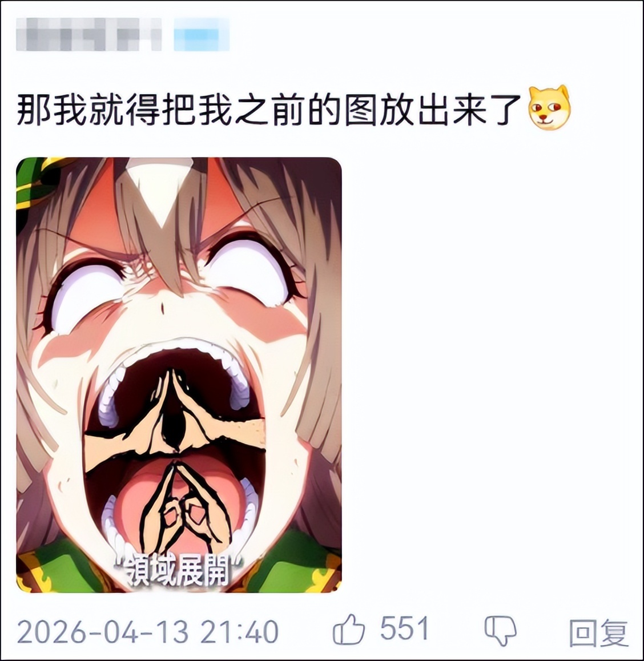Screen dimensions: 644x661
Task: Open the attached anime screaming face image
Action: tap(179, 375)
